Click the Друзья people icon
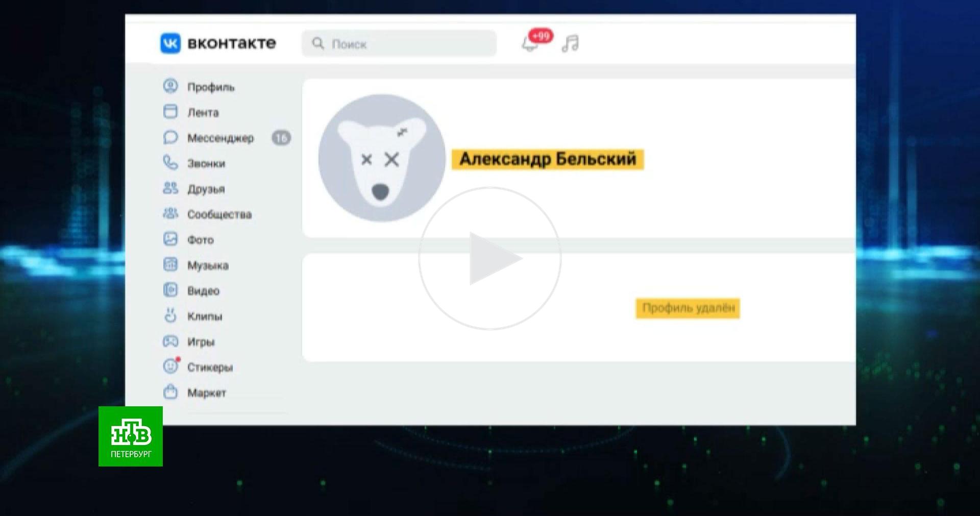This screenshot has width=980, height=516. click(170, 188)
